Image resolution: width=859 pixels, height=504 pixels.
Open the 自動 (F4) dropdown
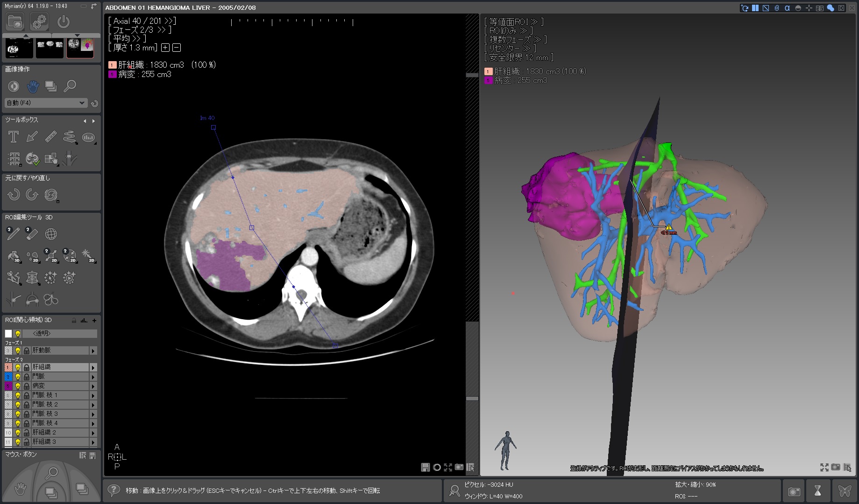point(45,103)
